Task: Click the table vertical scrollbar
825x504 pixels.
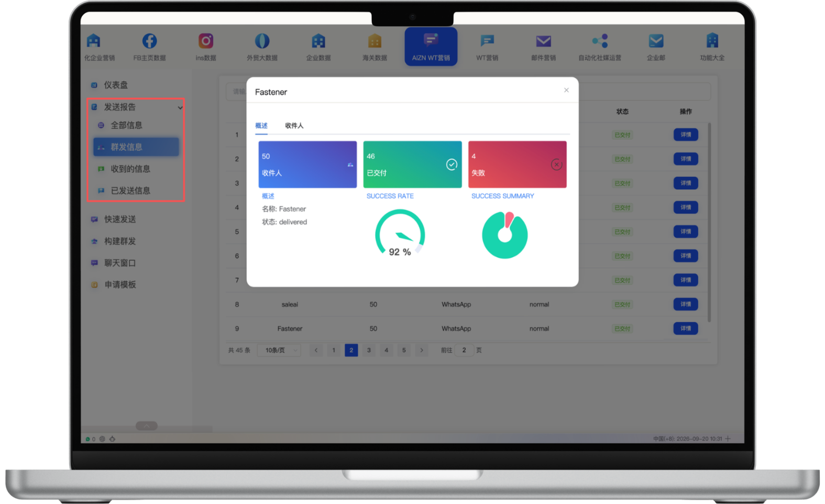Action: coord(709,223)
